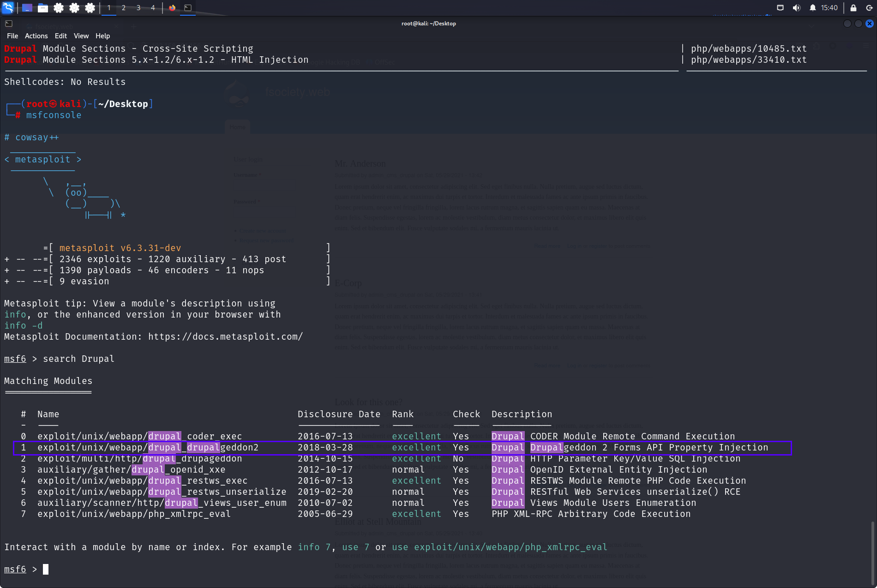Open the Edit menu
877x588 pixels.
tap(60, 36)
